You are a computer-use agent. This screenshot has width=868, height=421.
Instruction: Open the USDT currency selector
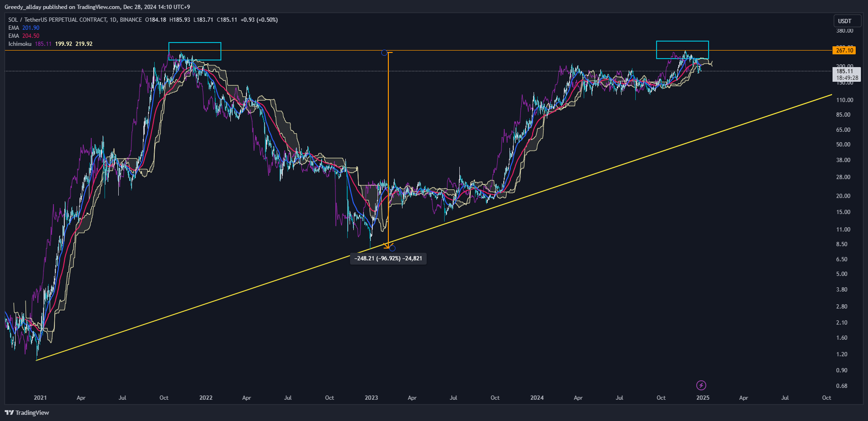point(847,21)
